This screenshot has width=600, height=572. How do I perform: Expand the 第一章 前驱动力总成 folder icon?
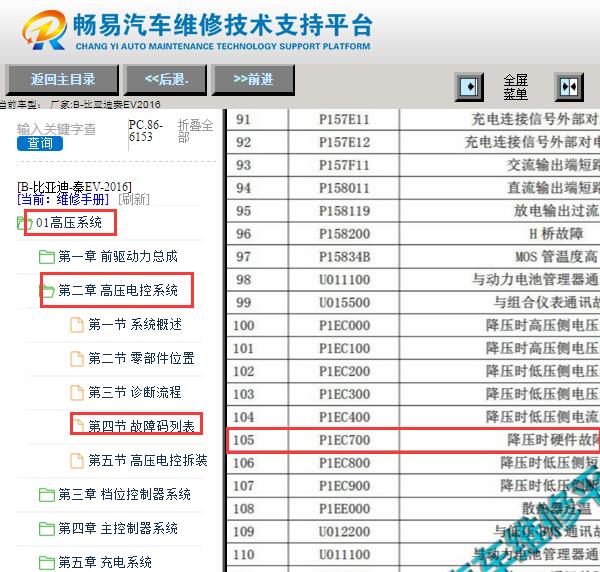click(x=47, y=256)
